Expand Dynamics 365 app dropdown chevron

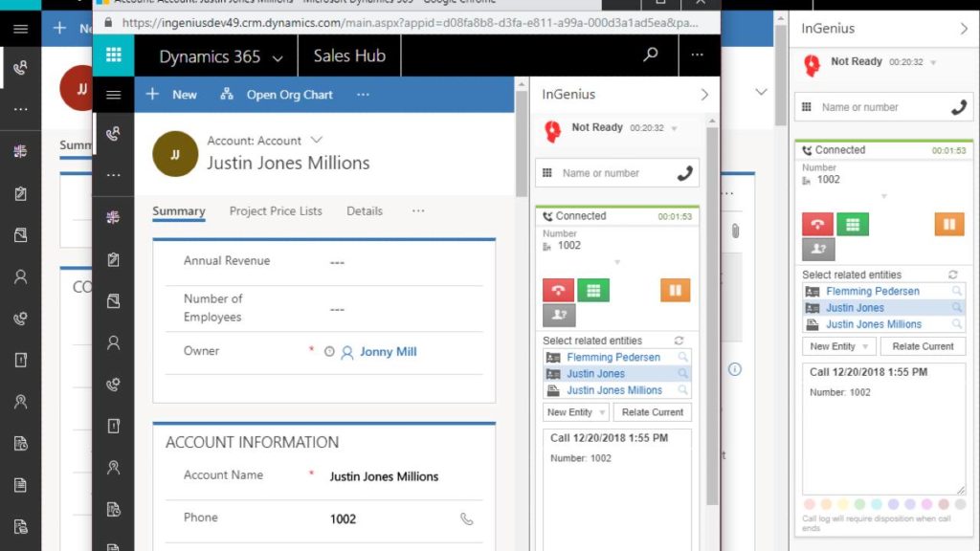pyautogui.click(x=278, y=57)
